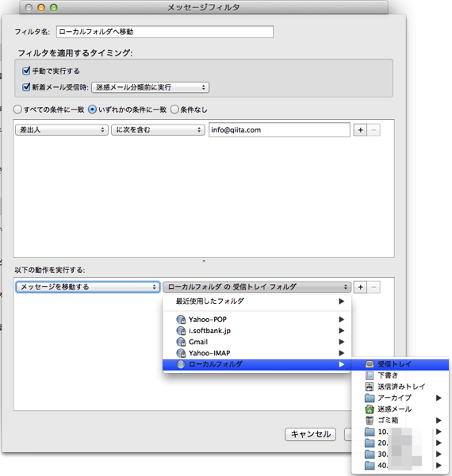The width and height of the screenshot is (452, 476).
Task: Remove the メッセージを移動する action row
Action: tap(373, 287)
